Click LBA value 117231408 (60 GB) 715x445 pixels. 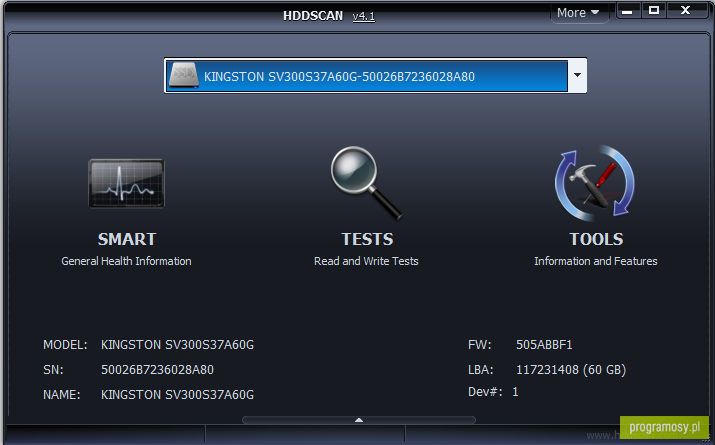[x=571, y=369]
